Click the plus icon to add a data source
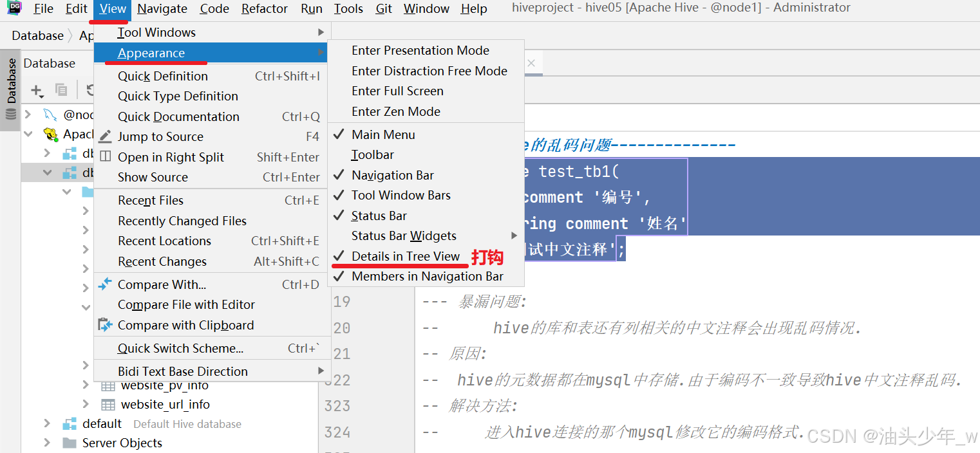Image resolution: width=980 pixels, height=453 pixels. (x=35, y=90)
